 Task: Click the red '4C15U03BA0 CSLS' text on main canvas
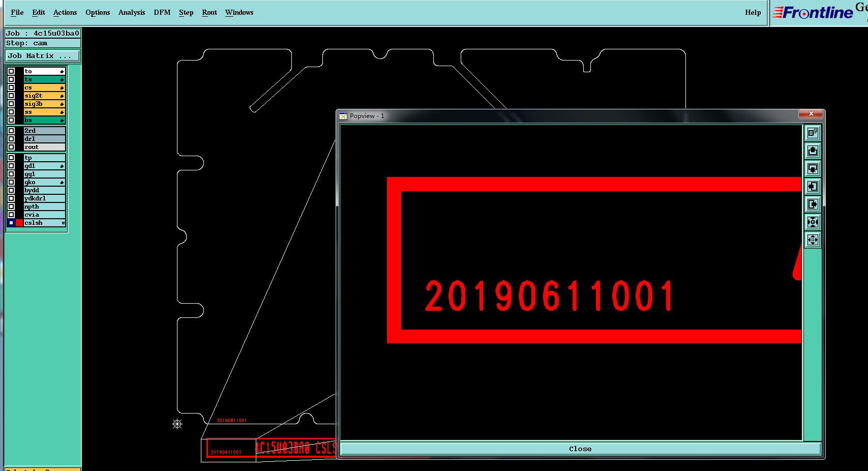click(295, 448)
